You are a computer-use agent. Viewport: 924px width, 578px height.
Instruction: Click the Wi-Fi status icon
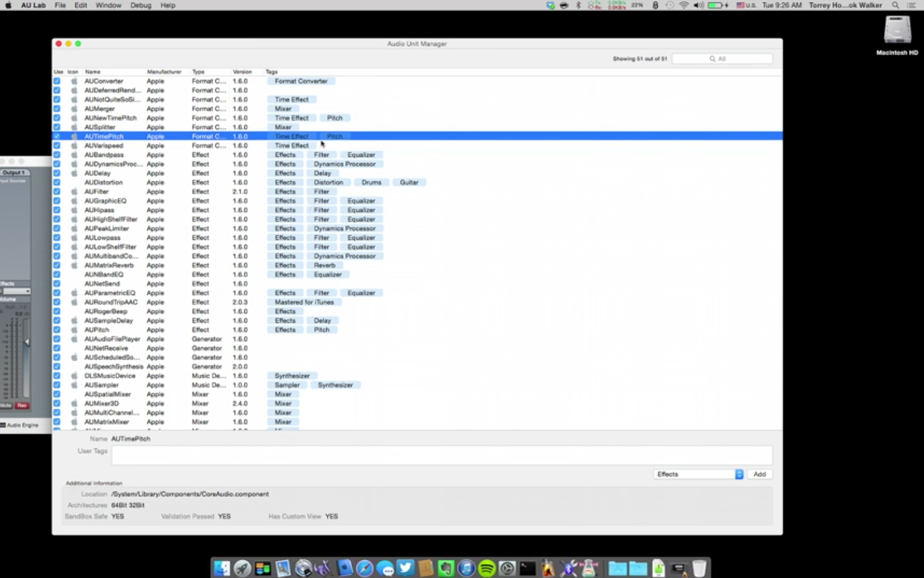point(684,5)
